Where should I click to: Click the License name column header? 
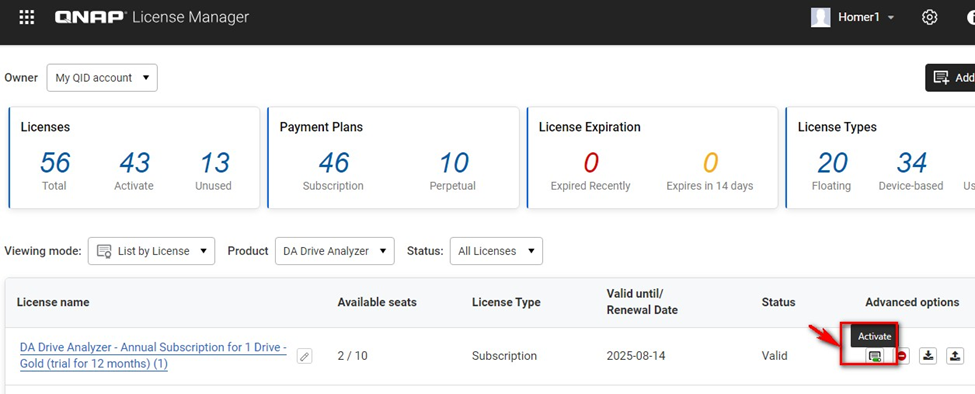click(x=53, y=302)
